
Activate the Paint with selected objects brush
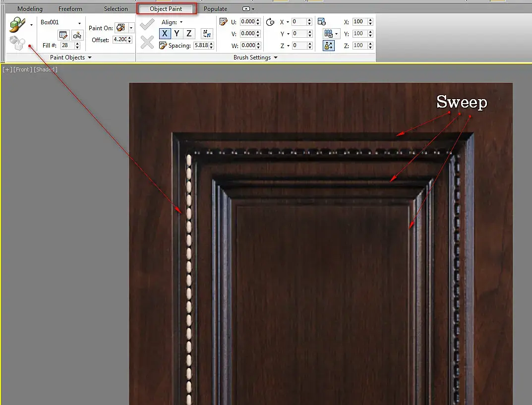click(x=17, y=24)
